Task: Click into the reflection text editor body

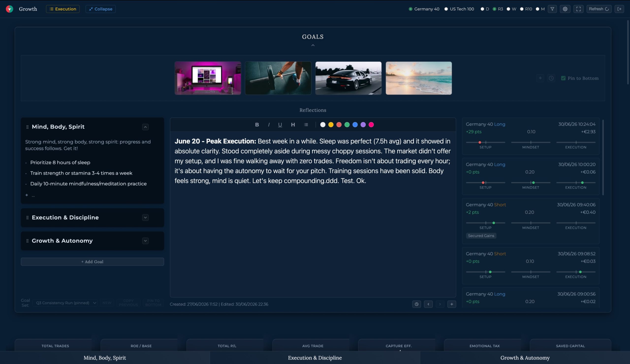Action: 313,214
